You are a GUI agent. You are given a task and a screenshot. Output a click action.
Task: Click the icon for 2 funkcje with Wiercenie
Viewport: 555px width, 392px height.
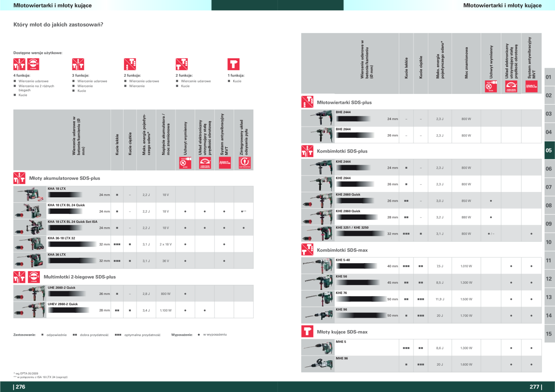130,64
